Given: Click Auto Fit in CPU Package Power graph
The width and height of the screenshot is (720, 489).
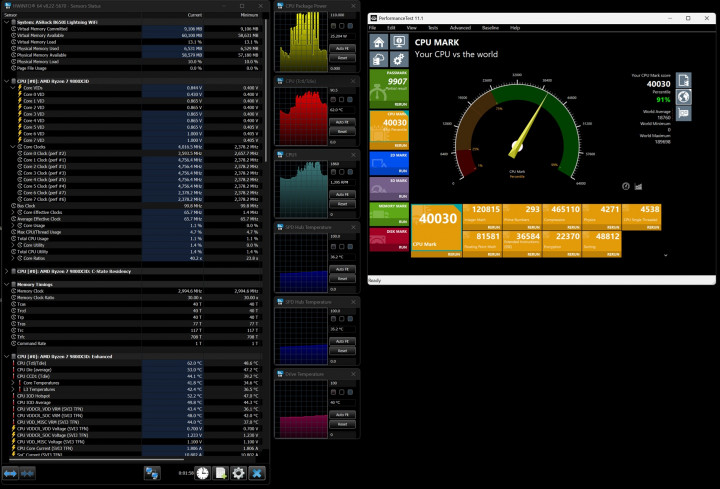Looking at the screenshot, I should click(342, 48).
